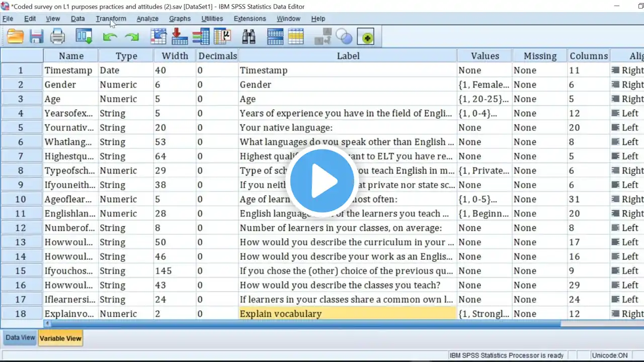Viewport: 644px width, 362px height.
Task: Click the highlighted 'Explain vocabulary' label cell
Action: (348, 314)
